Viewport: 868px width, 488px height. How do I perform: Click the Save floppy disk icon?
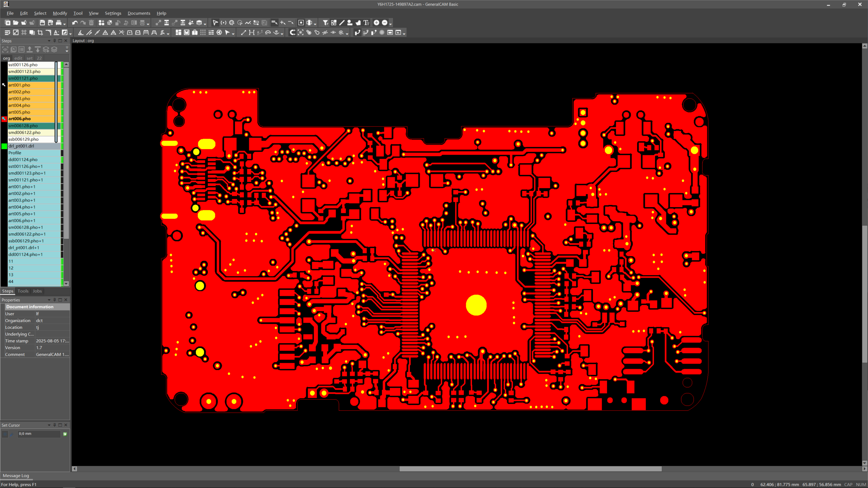tap(42, 23)
